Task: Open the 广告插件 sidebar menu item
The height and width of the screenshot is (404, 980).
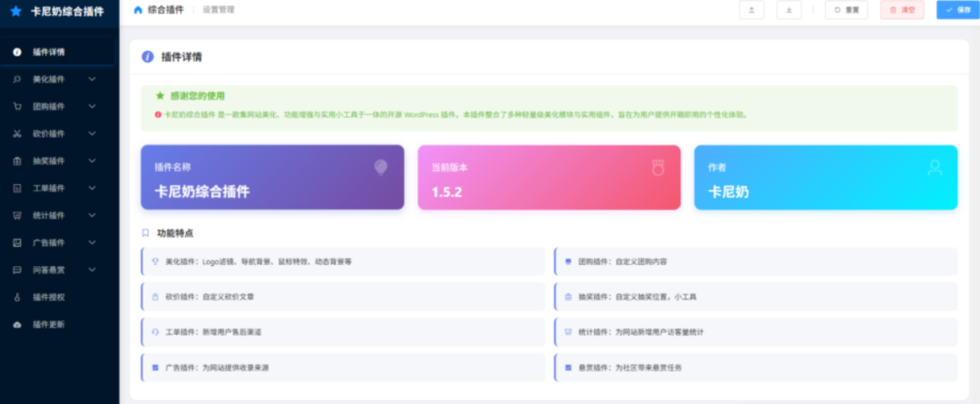Action: tap(49, 242)
